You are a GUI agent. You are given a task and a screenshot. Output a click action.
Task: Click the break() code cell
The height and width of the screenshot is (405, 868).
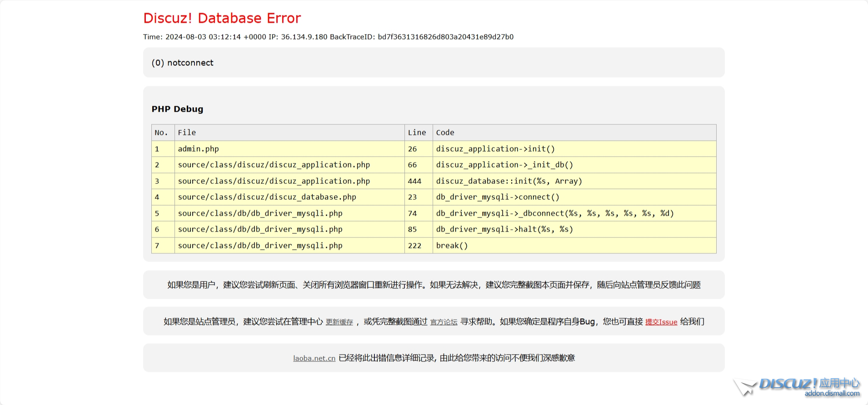[574, 246]
